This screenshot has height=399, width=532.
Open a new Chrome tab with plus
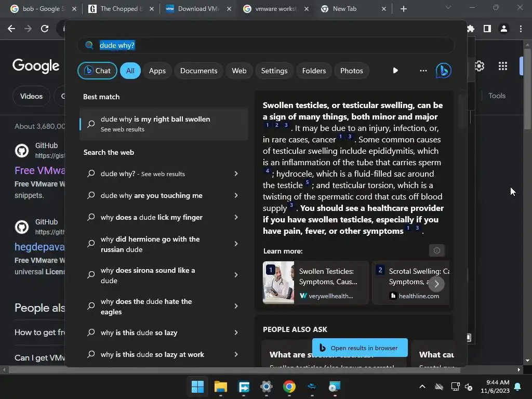[x=403, y=9]
